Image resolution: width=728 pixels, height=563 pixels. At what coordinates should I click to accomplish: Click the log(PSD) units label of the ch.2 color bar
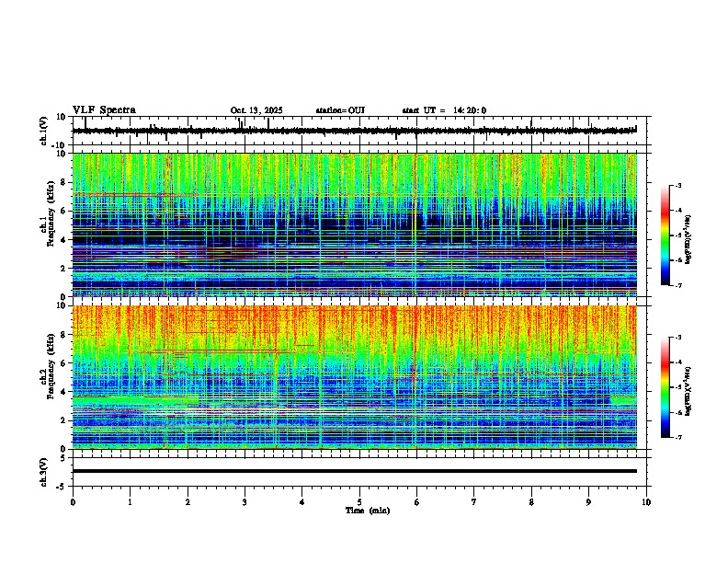[x=688, y=392]
